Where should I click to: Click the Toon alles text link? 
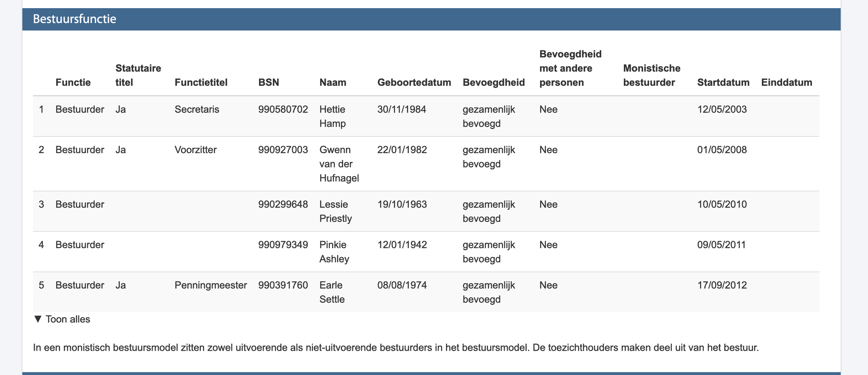click(x=68, y=319)
